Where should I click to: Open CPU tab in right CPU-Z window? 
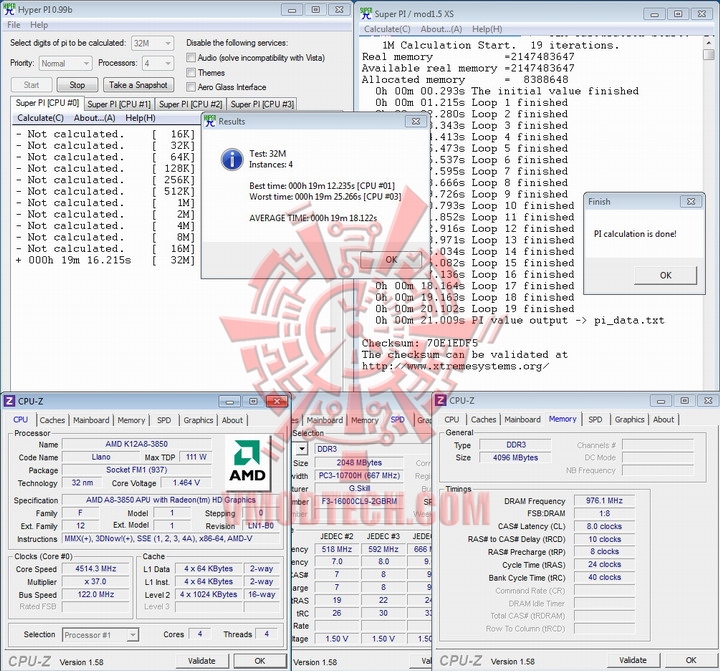point(451,419)
